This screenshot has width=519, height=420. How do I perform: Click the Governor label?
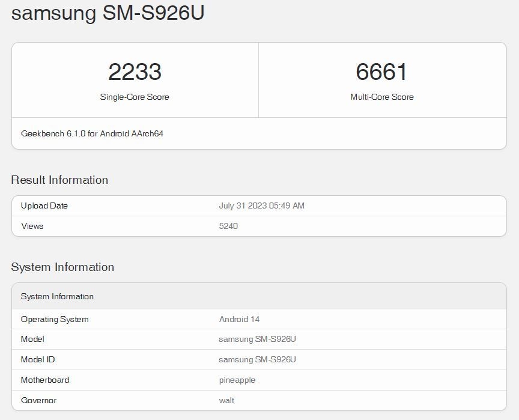click(x=38, y=401)
